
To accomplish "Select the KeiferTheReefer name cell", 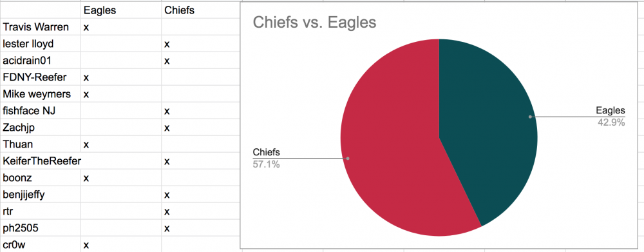I will pyautogui.click(x=41, y=161).
